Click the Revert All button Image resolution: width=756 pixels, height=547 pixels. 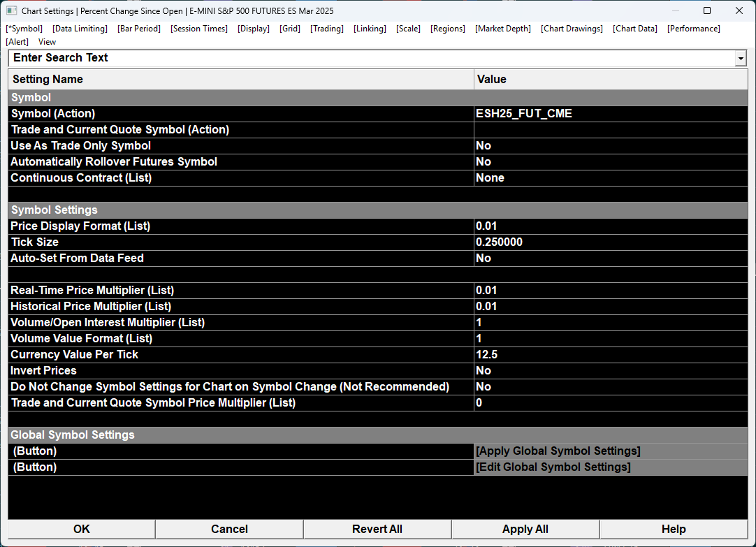point(377,529)
